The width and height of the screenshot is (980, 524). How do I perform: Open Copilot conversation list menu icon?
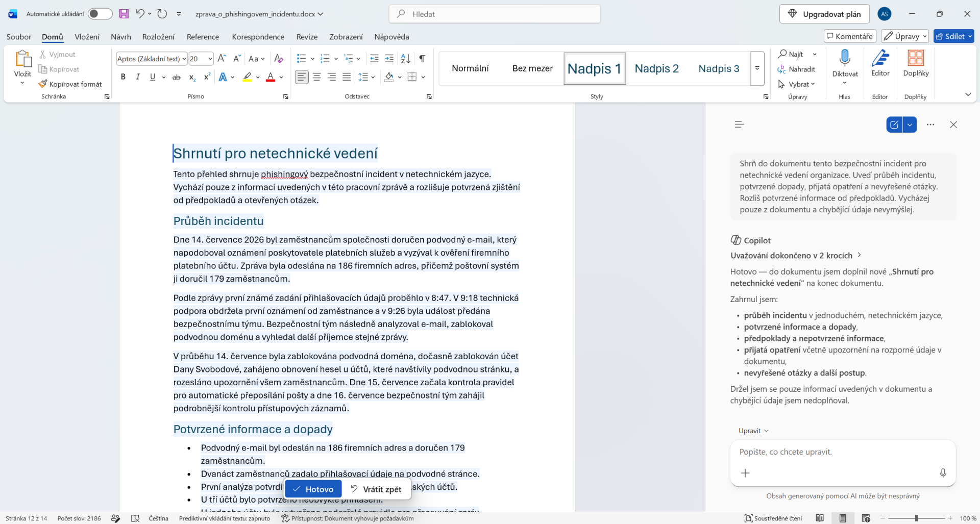739,124
